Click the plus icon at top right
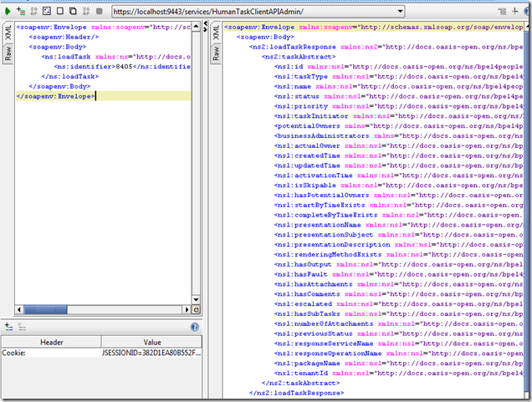 pos(515,11)
